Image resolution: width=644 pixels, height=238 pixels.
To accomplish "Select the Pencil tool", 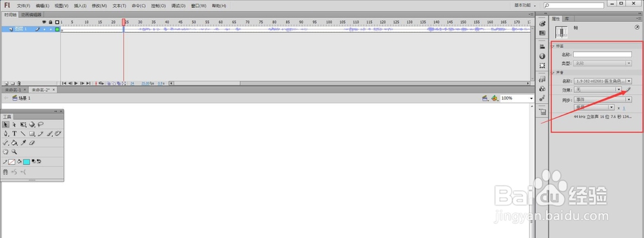I will coord(40,134).
